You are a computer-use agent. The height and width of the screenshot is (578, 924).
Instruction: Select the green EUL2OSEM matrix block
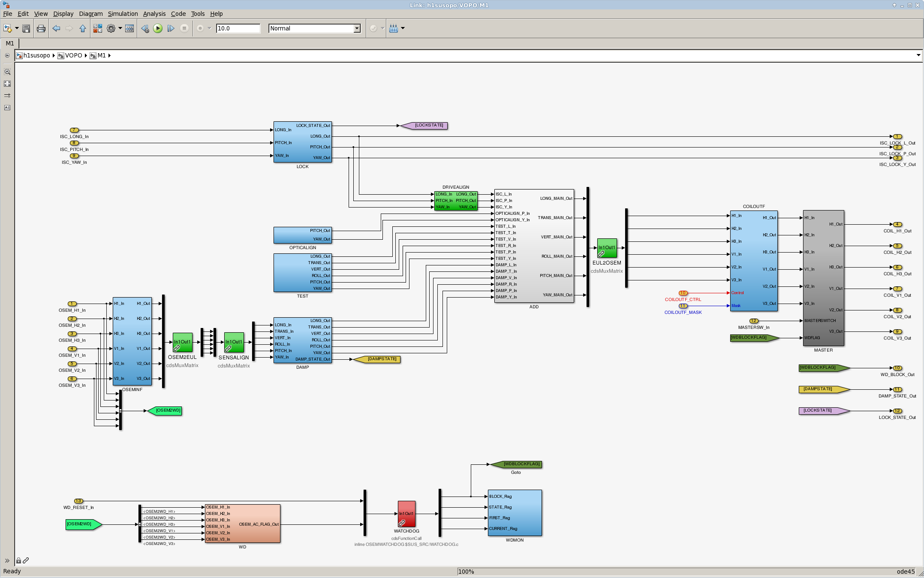[x=607, y=248]
